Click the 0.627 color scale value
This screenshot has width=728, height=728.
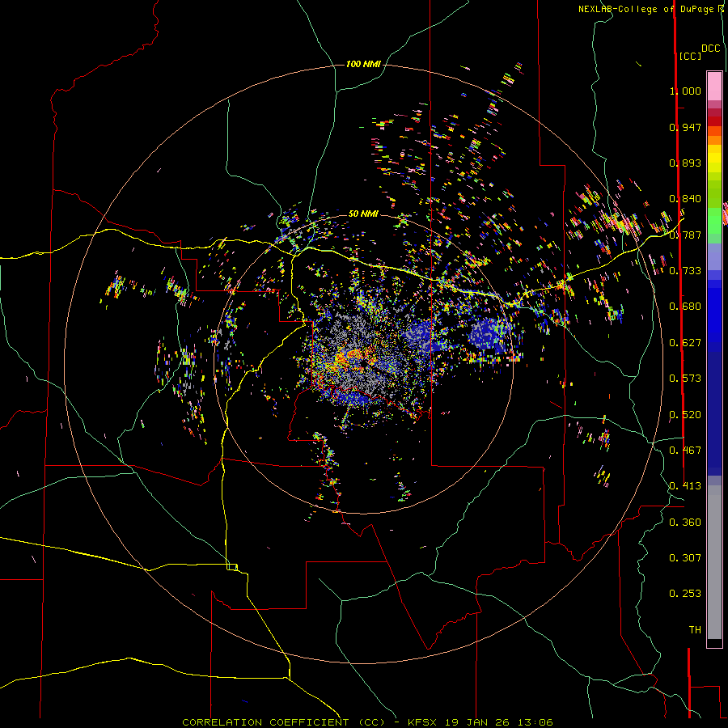[x=685, y=343]
